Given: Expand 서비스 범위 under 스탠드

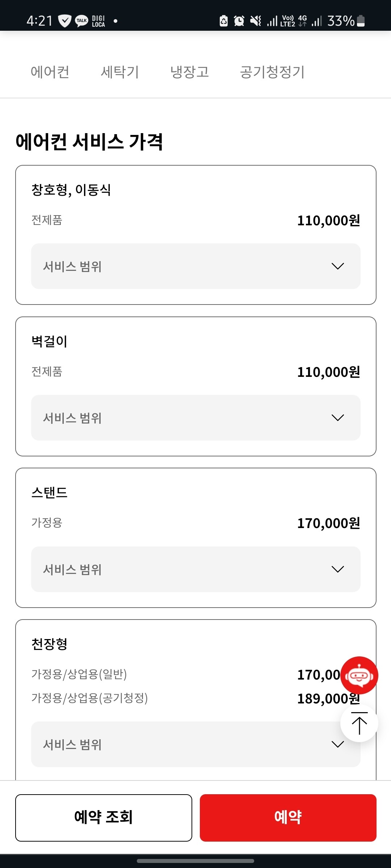Looking at the screenshot, I should (x=195, y=569).
